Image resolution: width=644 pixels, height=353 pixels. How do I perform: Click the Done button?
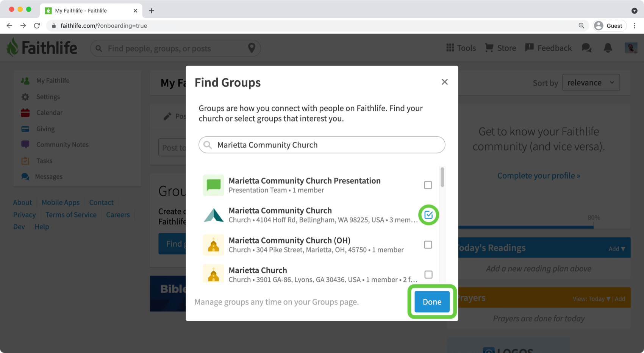[x=432, y=302]
